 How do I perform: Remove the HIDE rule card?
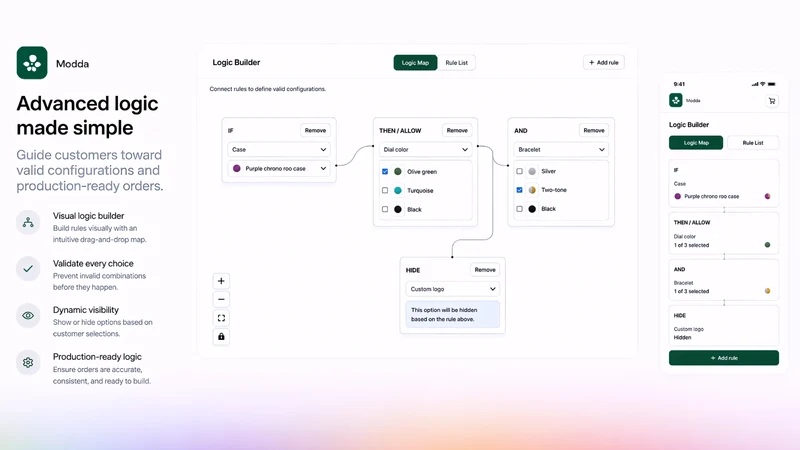point(485,270)
